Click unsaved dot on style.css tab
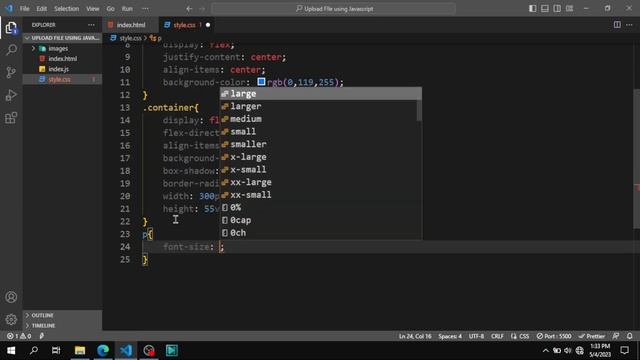 (208, 25)
